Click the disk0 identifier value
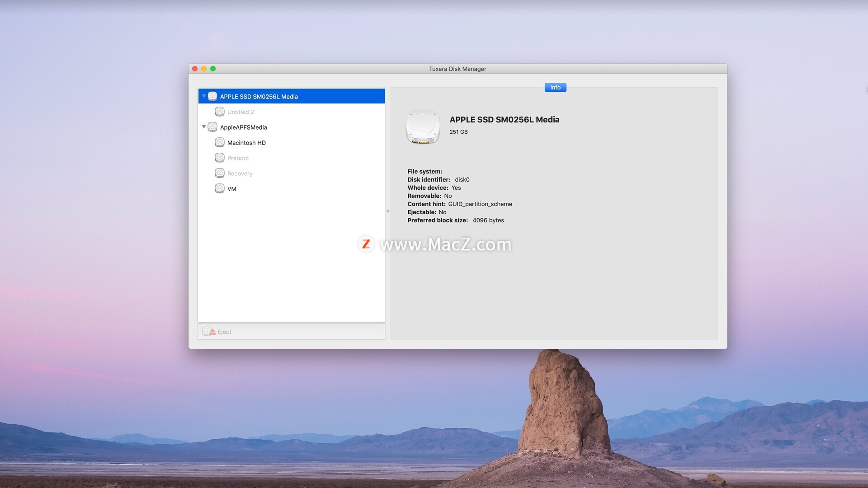This screenshot has height=488, width=868. 462,180
